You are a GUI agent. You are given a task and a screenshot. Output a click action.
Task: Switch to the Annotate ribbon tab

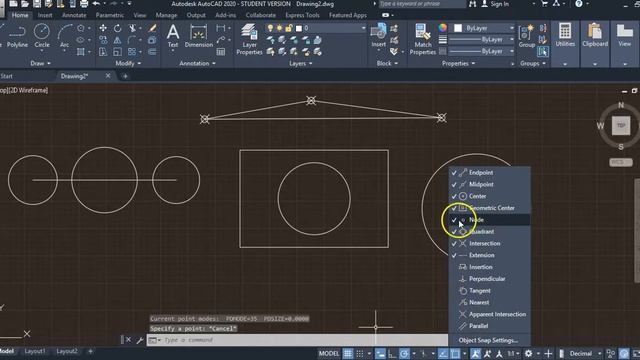(74, 15)
